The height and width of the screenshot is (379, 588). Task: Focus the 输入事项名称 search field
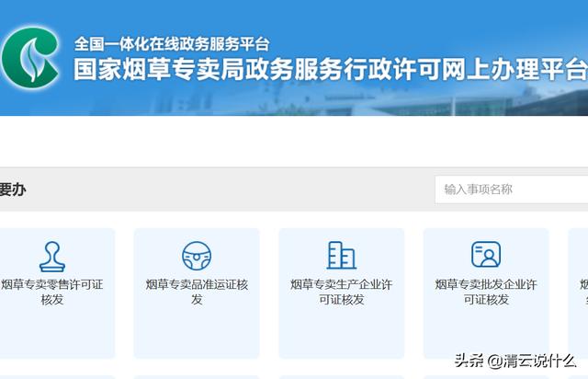point(512,189)
